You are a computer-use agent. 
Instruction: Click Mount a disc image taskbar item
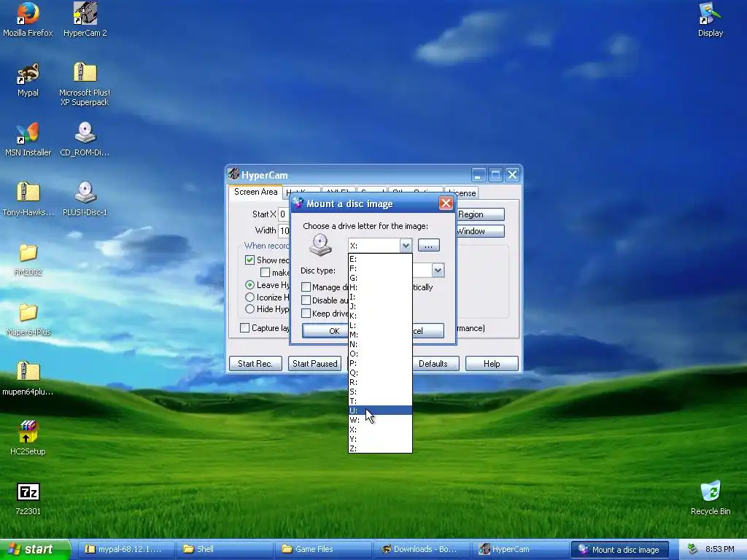(619, 550)
